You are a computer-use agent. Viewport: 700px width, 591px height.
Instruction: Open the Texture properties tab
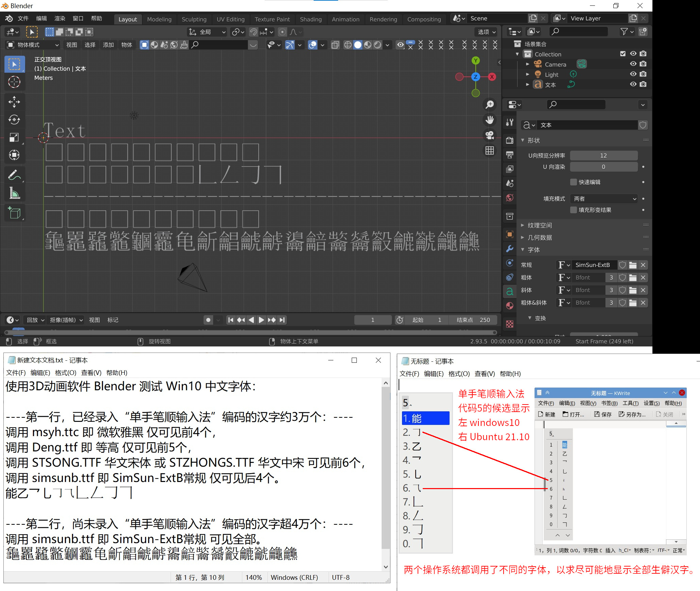pos(510,324)
